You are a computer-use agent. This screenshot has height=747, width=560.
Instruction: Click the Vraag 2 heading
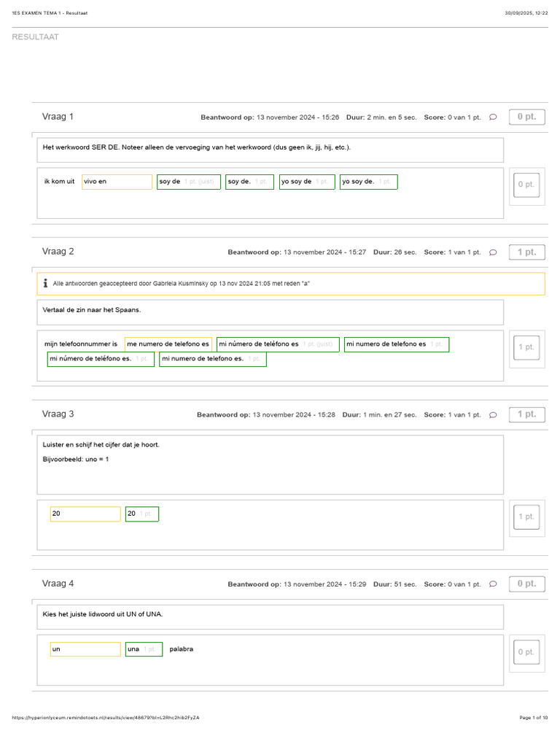coord(58,252)
